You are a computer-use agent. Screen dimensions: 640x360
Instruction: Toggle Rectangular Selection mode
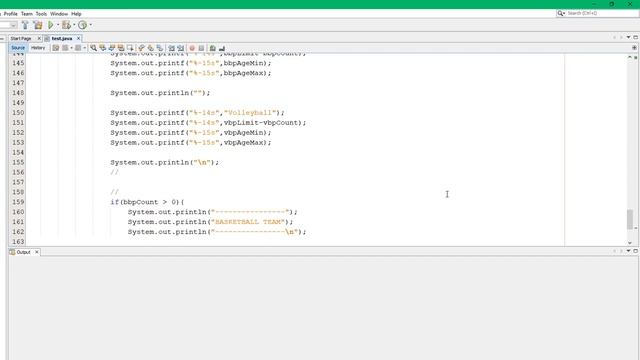pyautogui.click(x=130, y=48)
